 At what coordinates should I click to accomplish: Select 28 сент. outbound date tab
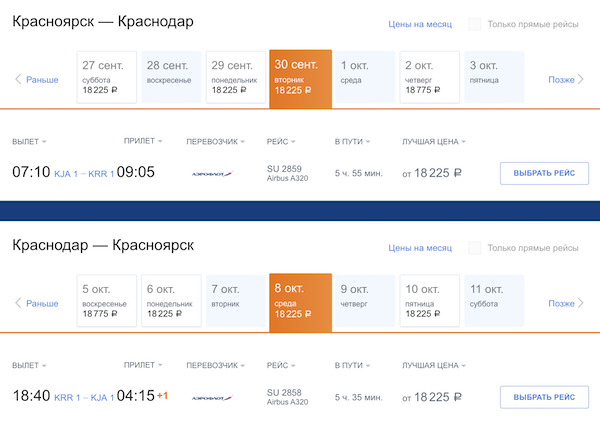pyautogui.click(x=173, y=78)
